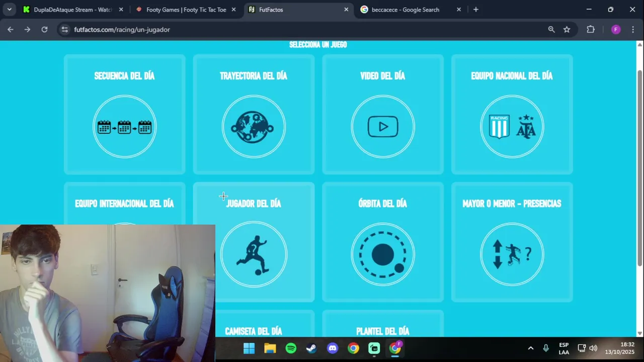Open the active Chrome profile window on taskbar
The height and width of the screenshot is (362, 644).
click(395, 348)
